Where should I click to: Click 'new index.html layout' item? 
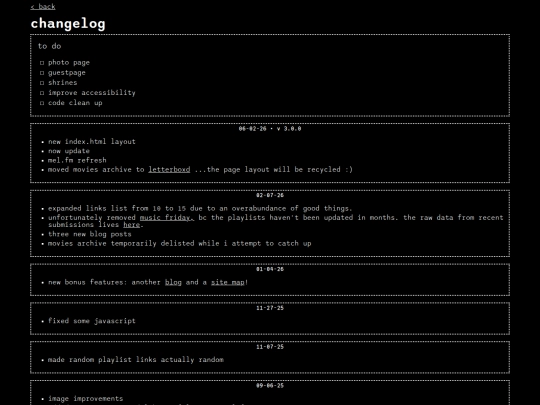(92, 142)
